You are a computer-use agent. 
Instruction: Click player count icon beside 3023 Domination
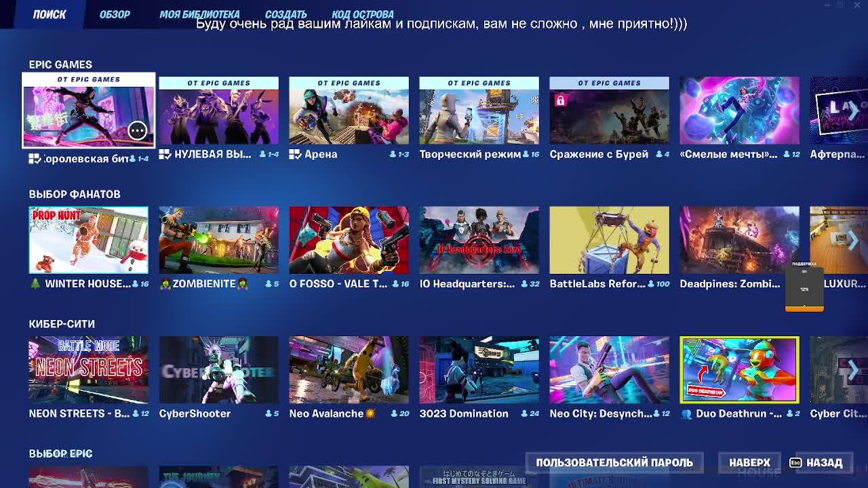(x=525, y=413)
